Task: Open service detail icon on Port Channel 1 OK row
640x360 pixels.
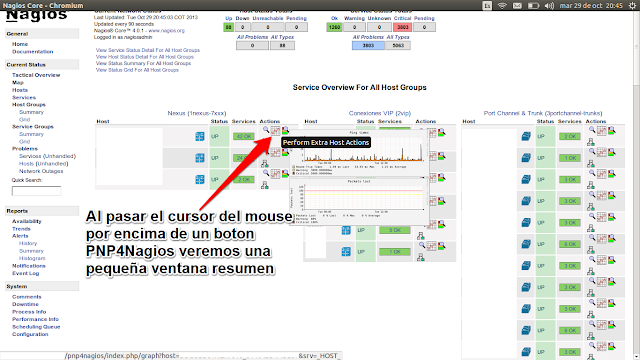Action: point(611,152)
